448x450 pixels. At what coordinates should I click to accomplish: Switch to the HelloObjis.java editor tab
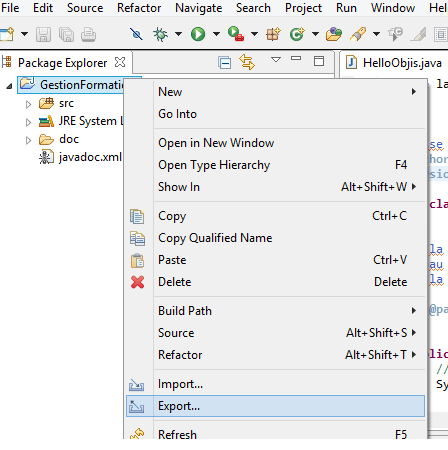pos(402,63)
